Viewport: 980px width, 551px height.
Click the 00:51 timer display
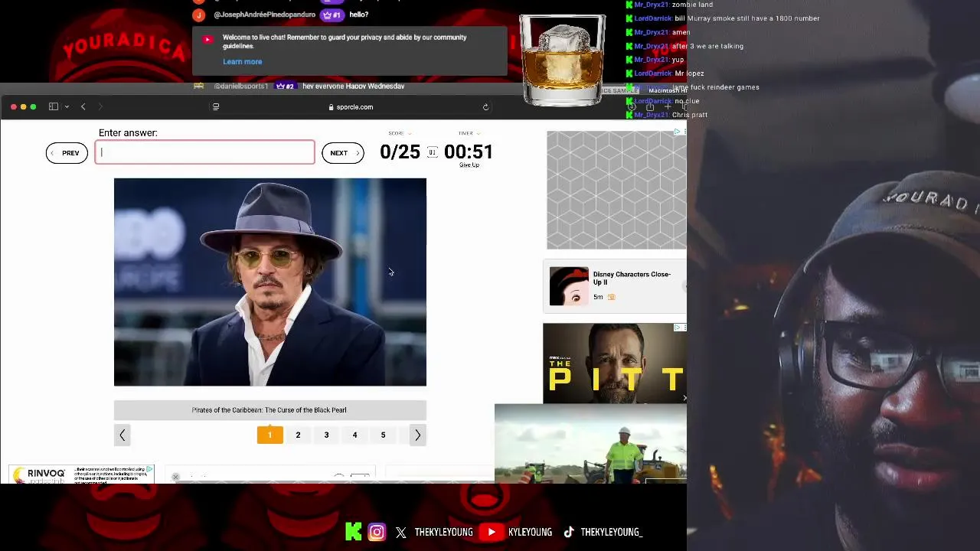(x=469, y=152)
